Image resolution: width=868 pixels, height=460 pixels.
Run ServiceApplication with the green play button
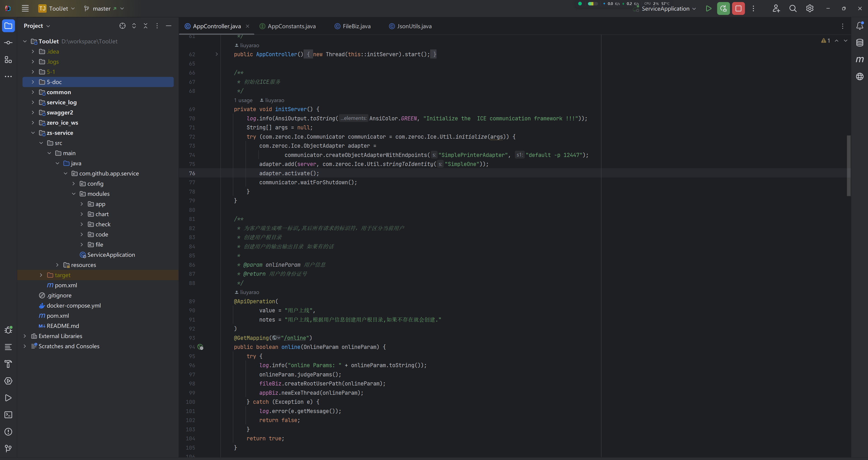click(x=709, y=8)
